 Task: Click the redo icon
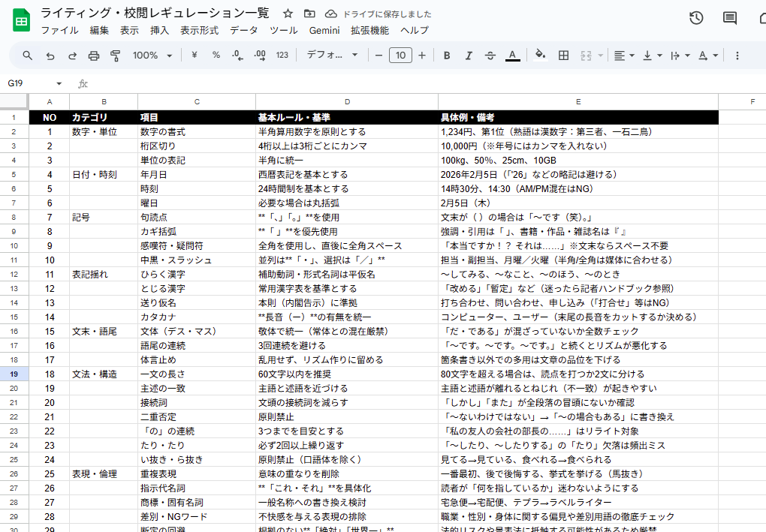(71, 55)
